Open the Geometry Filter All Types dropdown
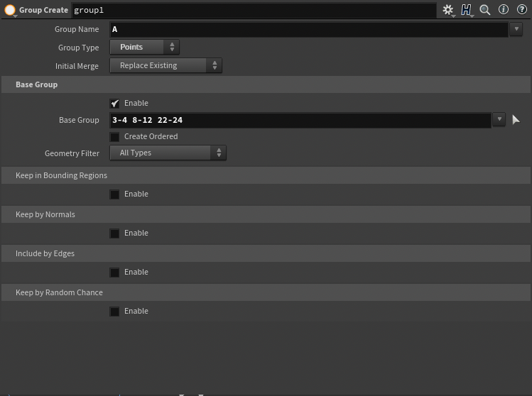 [x=168, y=153]
